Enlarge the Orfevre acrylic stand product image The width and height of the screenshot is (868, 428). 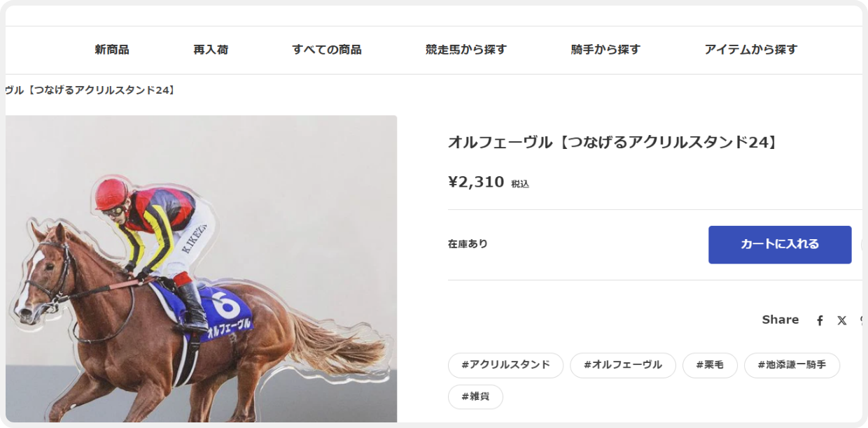point(201,269)
